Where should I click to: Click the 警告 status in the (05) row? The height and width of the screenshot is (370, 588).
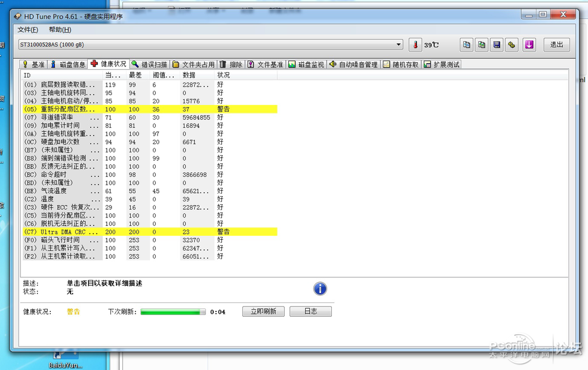tap(223, 109)
